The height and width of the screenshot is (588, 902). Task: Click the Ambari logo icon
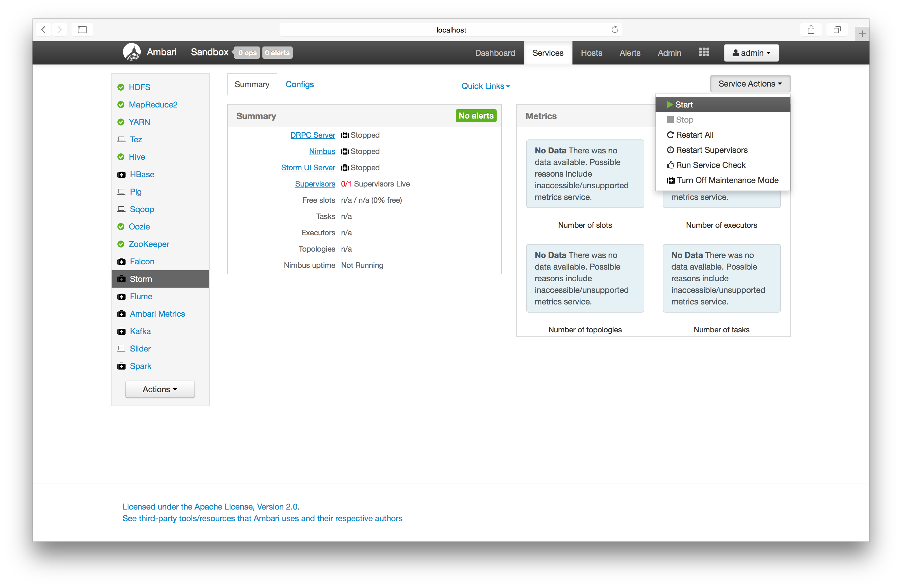(132, 52)
